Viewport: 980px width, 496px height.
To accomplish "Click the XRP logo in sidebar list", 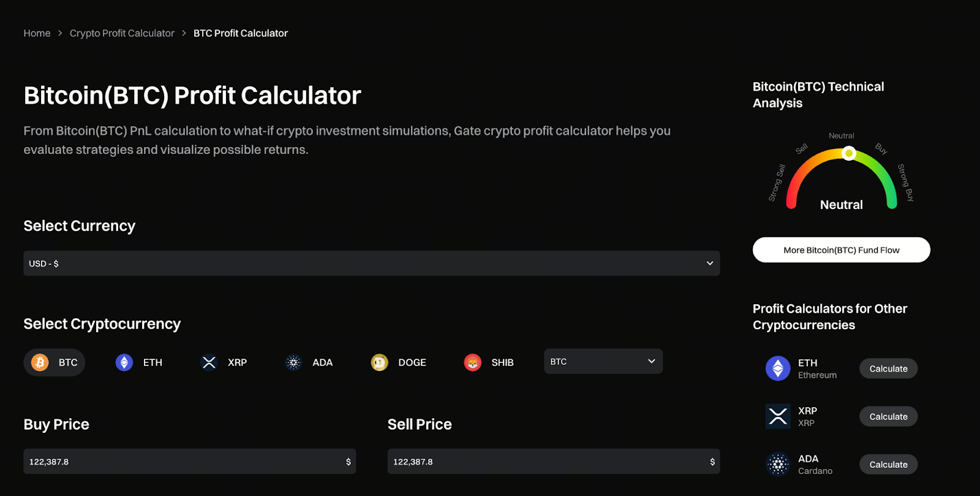I will (x=778, y=416).
